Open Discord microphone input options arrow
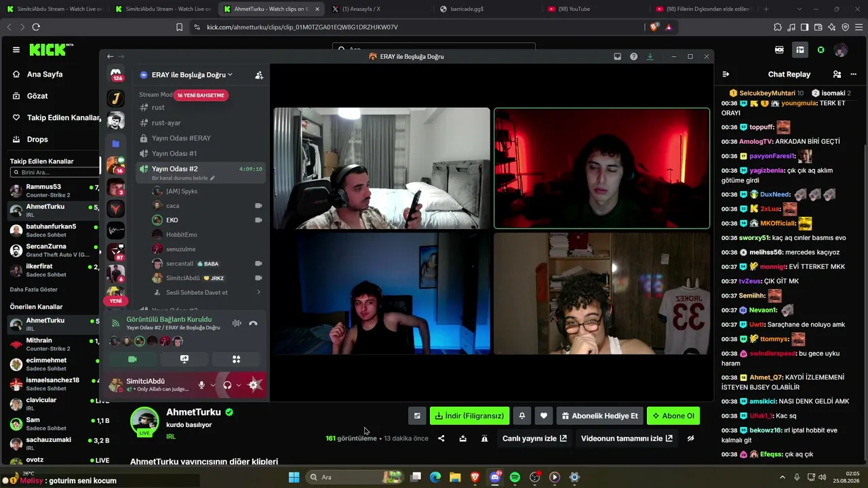Viewport: 868px width, 488px height. pyautogui.click(x=212, y=385)
